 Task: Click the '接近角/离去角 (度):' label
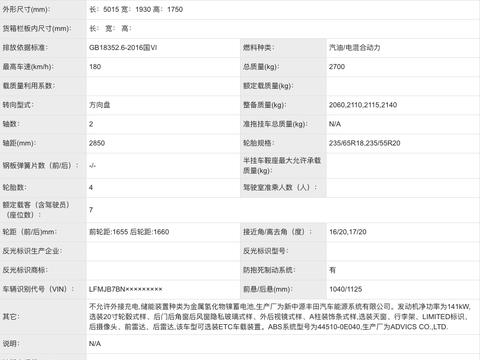278,232
